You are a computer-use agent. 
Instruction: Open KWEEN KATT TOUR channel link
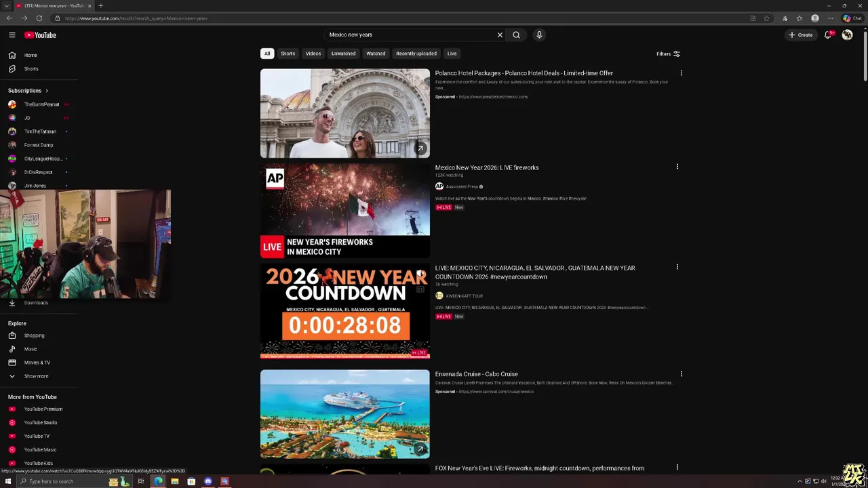tap(465, 296)
